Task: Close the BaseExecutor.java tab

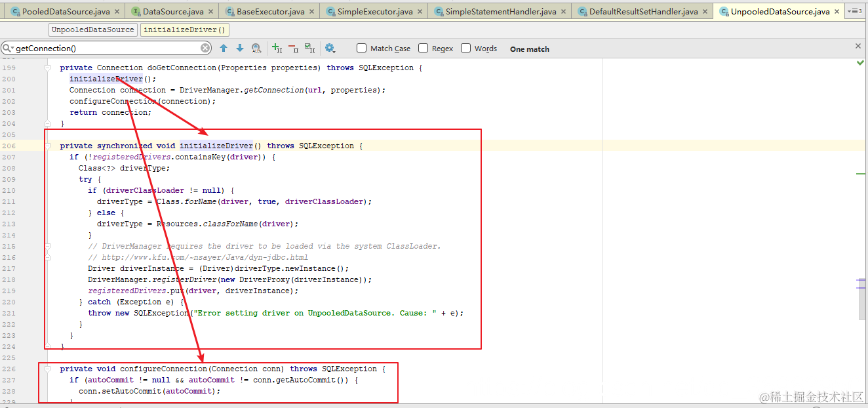Action: coord(311,12)
